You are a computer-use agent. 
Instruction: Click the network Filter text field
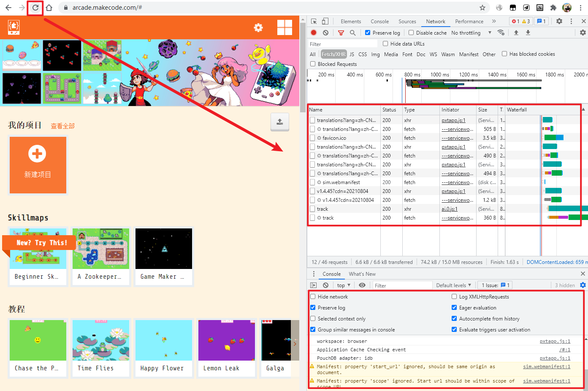click(343, 44)
